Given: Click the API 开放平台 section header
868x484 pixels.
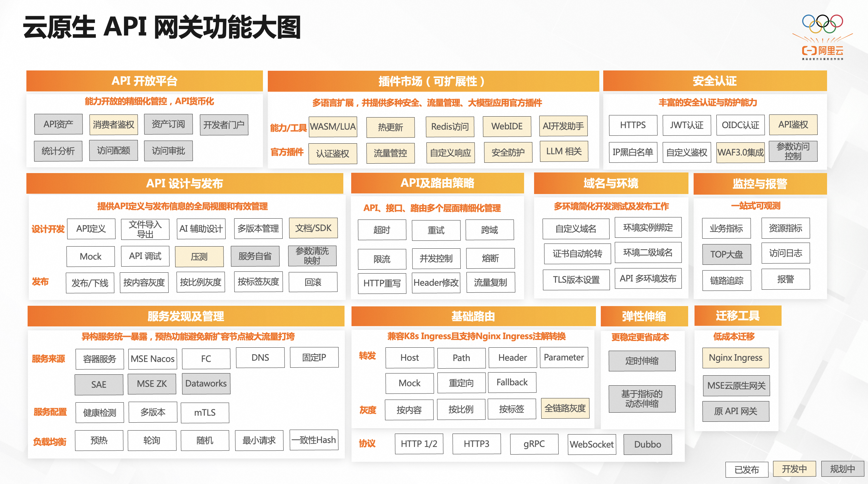Looking at the screenshot, I should (144, 81).
